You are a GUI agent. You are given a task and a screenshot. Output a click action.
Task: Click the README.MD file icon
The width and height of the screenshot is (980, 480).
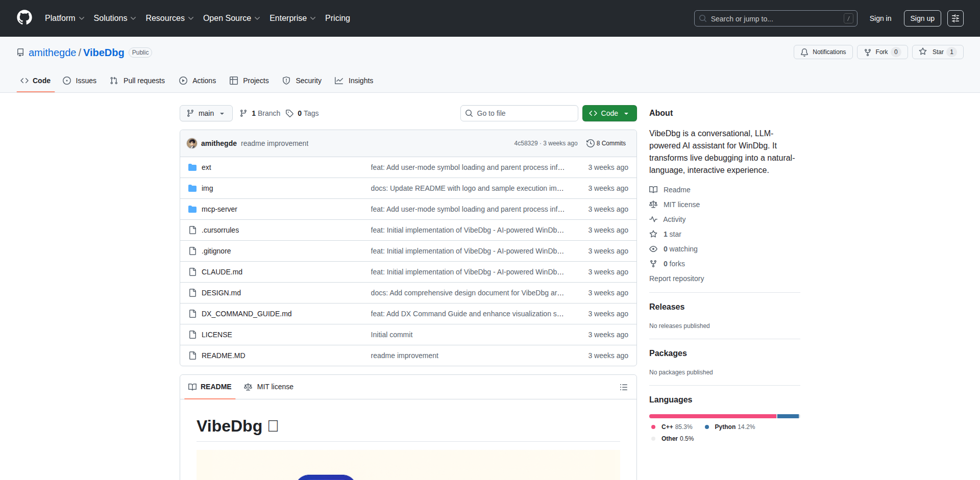pos(192,356)
